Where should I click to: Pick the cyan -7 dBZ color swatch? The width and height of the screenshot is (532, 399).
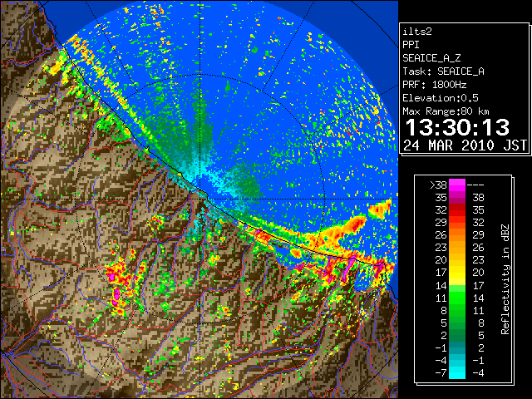(457, 372)
